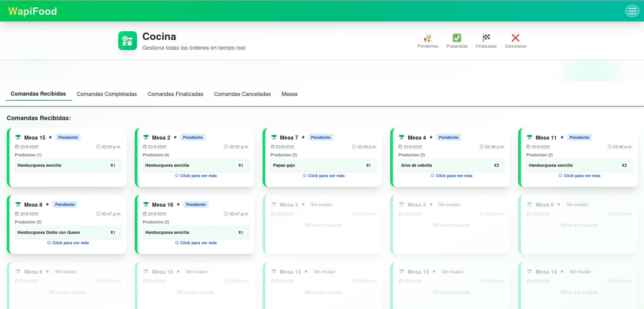Expand Mesa 7 order details

(x=324, y=176)
